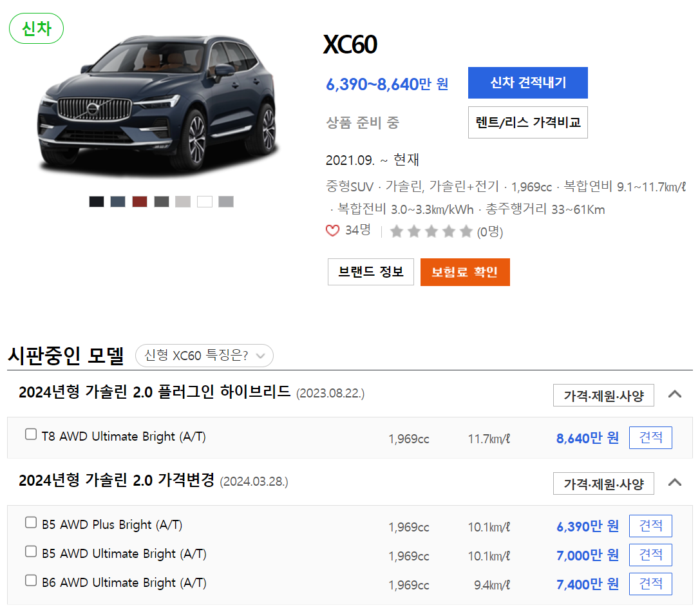Image resolution: width=700 pixels, height=612 pixels.
Task: Click the star rating icons
Action: click(x=431, y=231)
